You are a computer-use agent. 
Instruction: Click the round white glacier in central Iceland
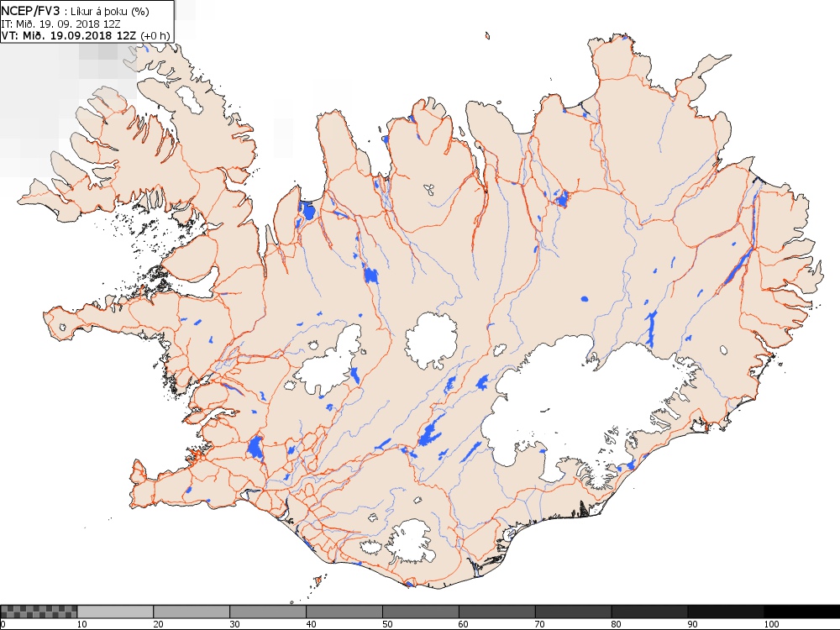coord(431,341)
